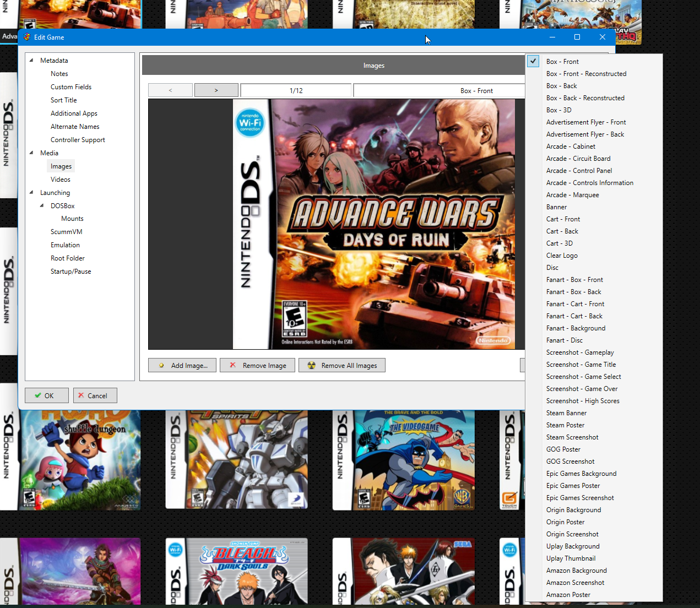Select Steam Banner image type

tap(594, 413)
